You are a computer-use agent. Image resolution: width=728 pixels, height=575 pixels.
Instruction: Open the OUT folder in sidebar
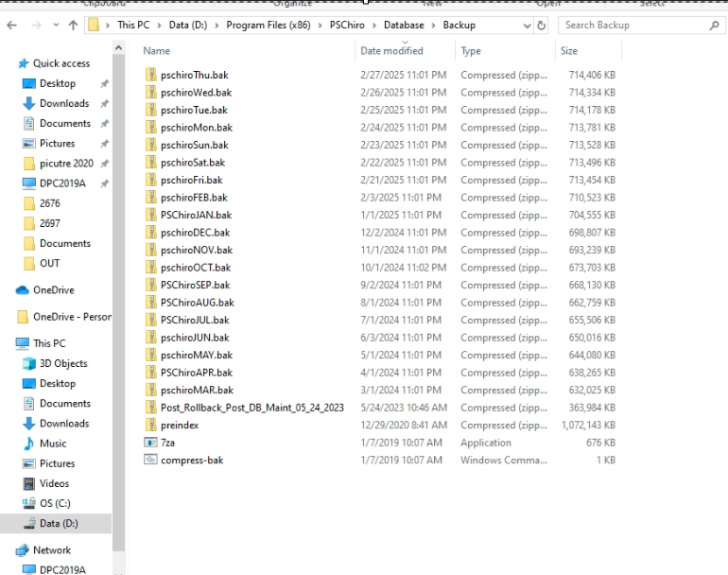pos(50,263)
